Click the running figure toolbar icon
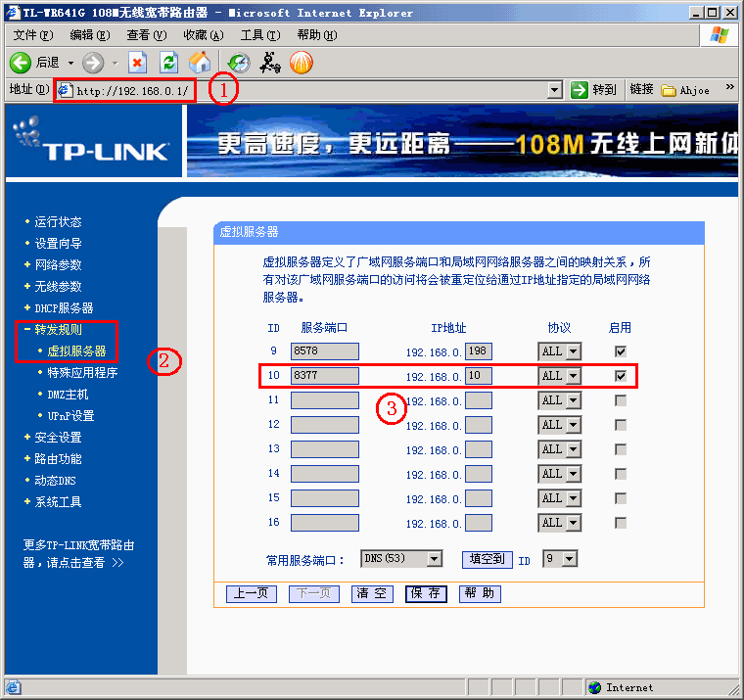 [270, 63]
